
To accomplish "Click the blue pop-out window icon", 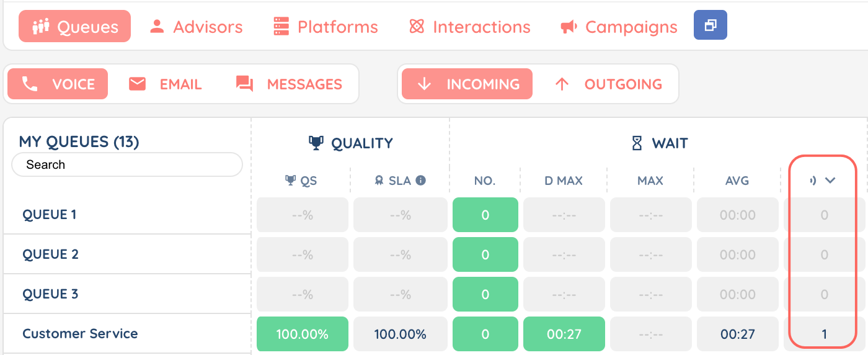I will pyautogui.click(x=710, y=26).
